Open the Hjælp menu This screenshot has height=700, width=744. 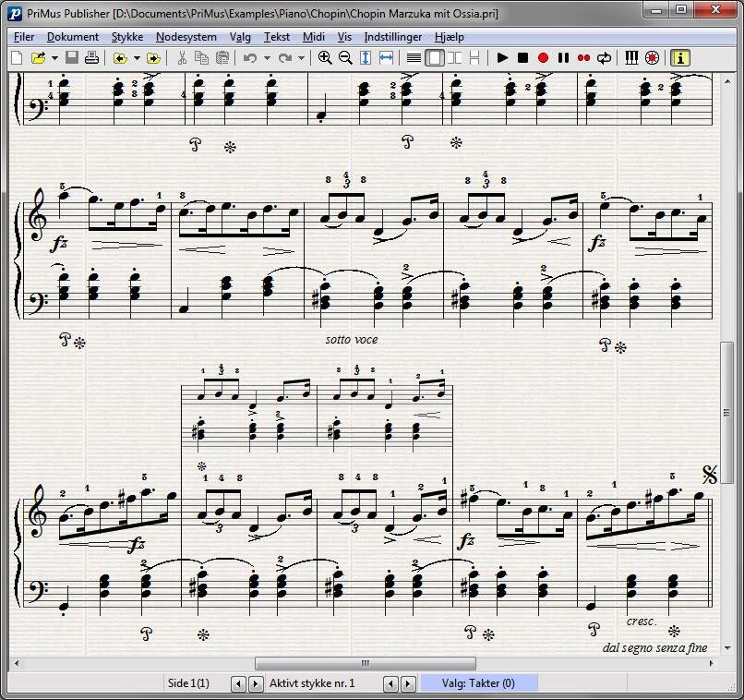[x=450, y=37]
